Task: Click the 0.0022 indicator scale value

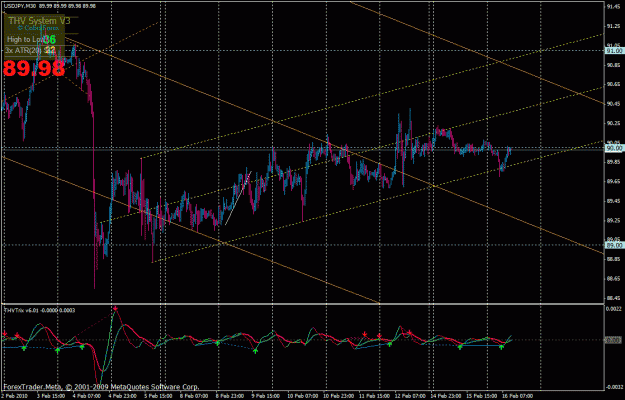Action: (613, 309)
